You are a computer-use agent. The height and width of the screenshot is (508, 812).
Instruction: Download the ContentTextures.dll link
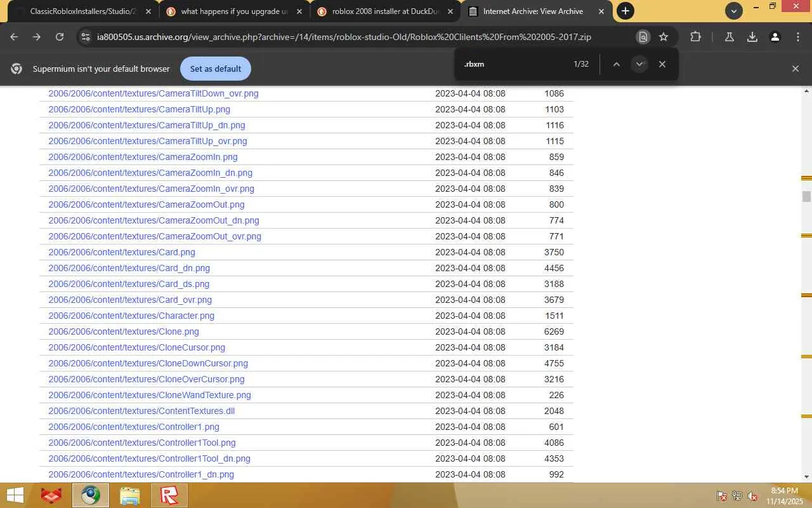click(141, 411)
